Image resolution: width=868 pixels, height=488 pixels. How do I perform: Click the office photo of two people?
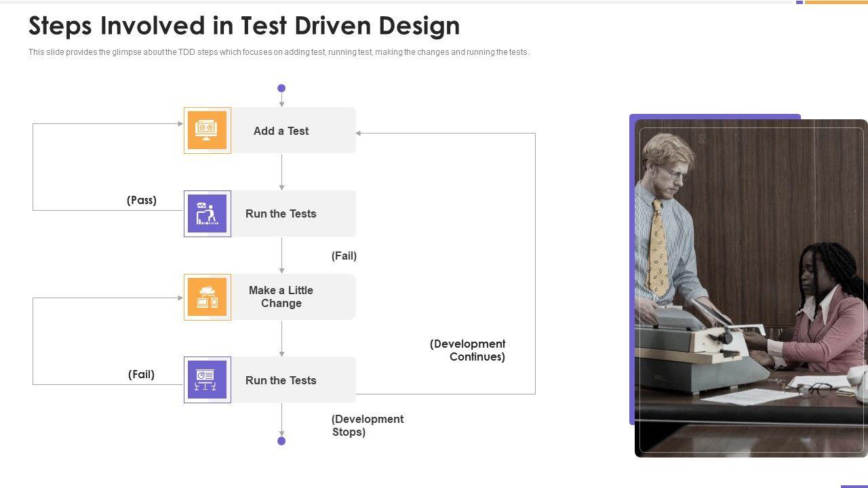click(751, 288)
